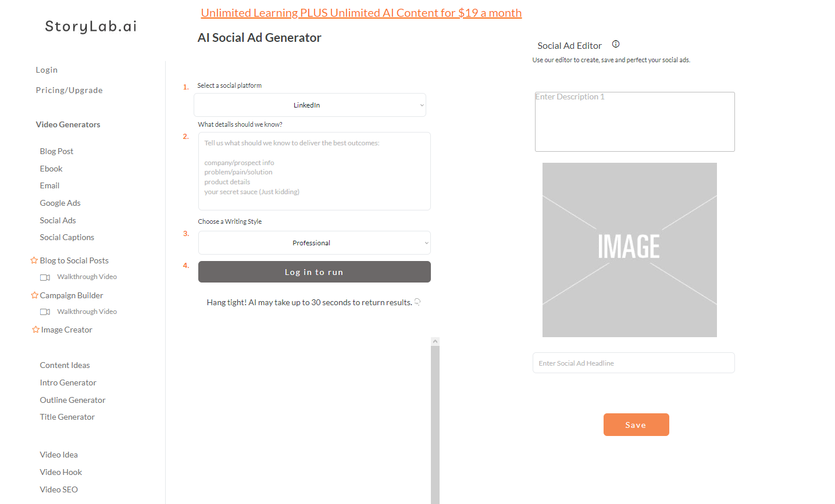This screenshot has height=504, width=835.
Task: Open the Login menu item
Action: (x=47, y=70)
